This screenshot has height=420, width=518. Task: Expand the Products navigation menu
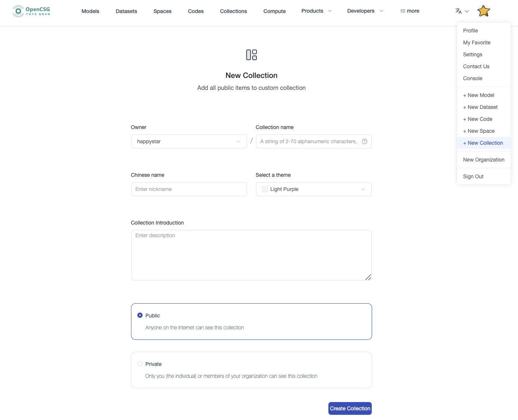pyautogui.click(x=316, y=11)
